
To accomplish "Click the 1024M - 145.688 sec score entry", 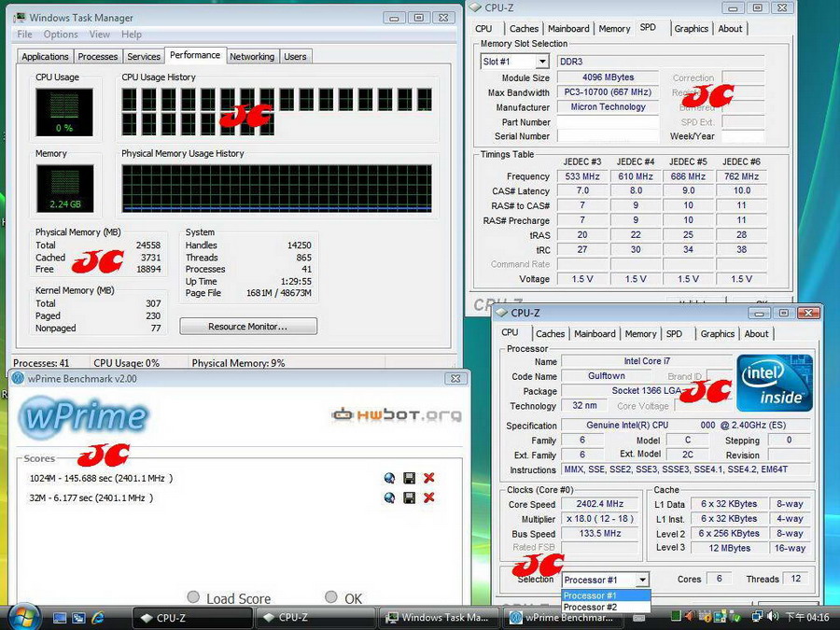I will pos(101,478).
